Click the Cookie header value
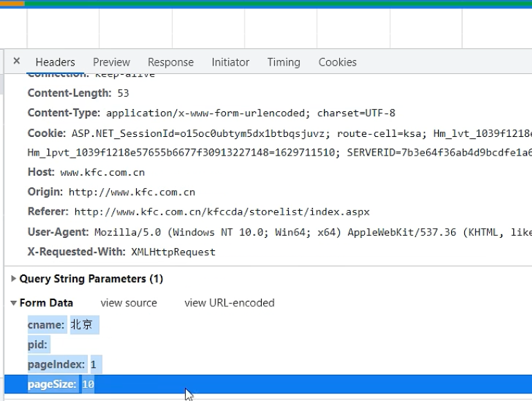Viewport: 532px width, 401px height. point(302,133)
